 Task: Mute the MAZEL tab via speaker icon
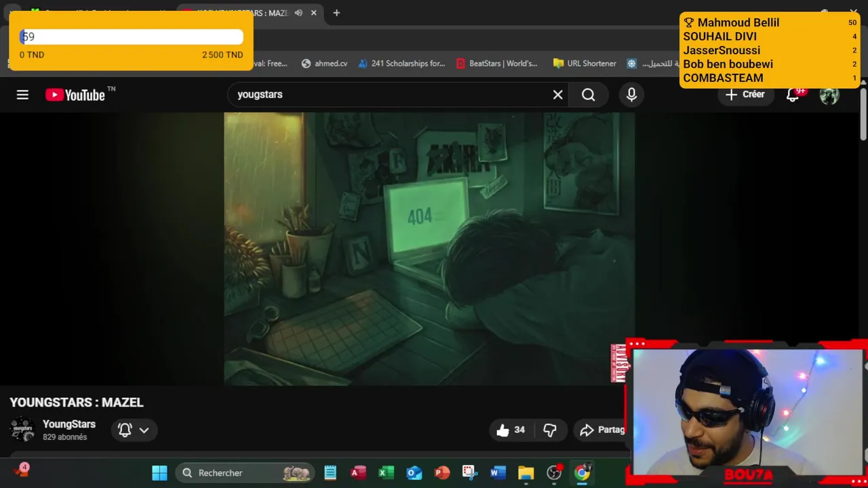(x=298, y=13)
